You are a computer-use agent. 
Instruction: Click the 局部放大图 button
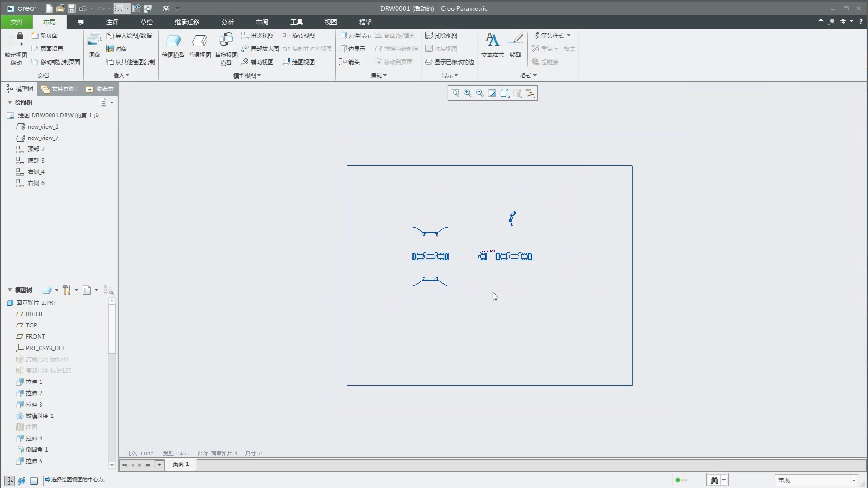(260, 49)
